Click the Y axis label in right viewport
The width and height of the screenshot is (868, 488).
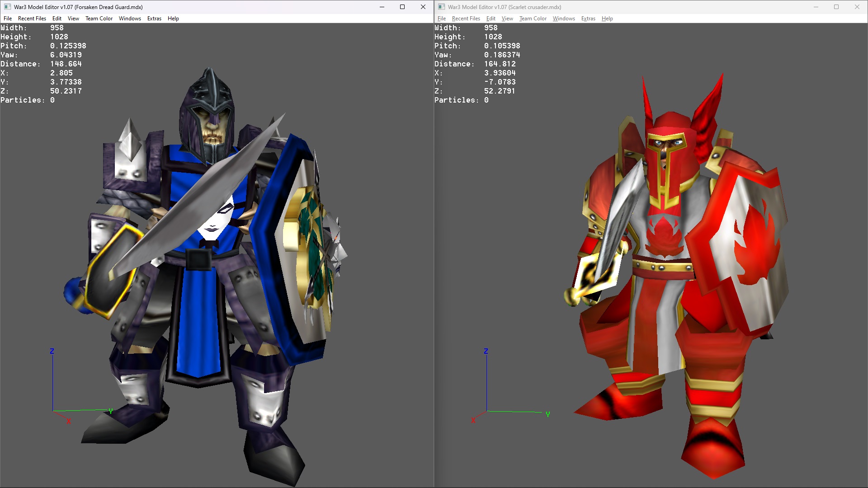coord(548,414)
